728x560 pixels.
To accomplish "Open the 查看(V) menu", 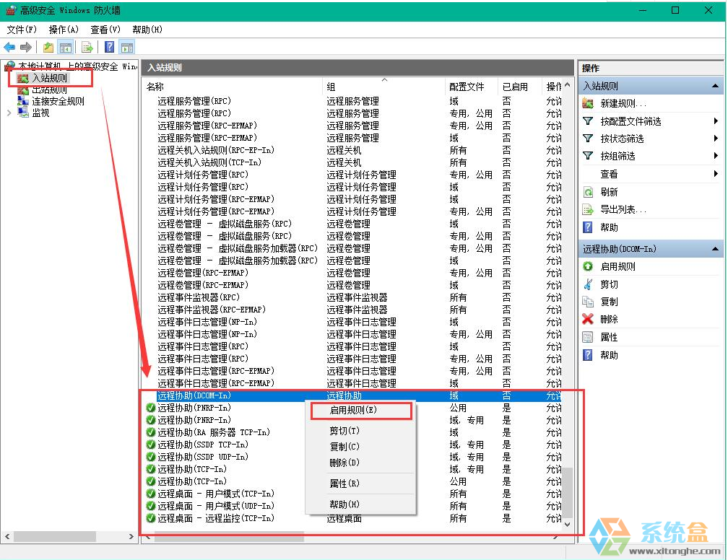I will (x=105, y=30).
